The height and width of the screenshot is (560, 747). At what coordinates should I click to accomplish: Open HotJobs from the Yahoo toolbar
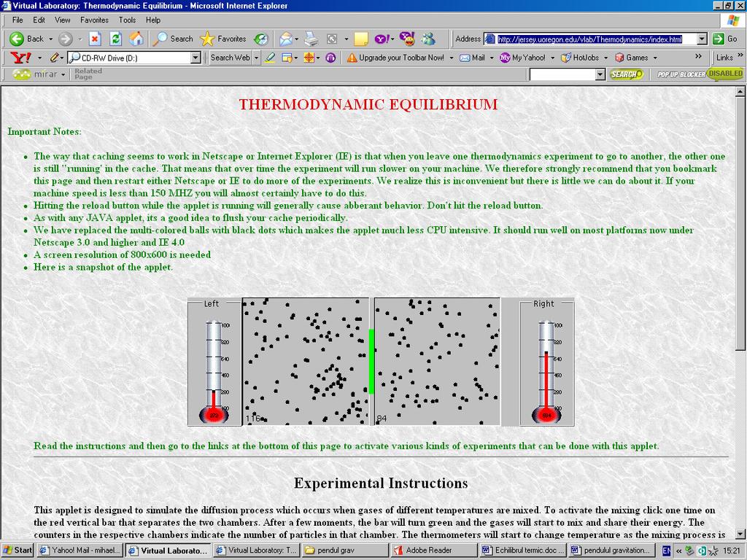click(580, 58)
